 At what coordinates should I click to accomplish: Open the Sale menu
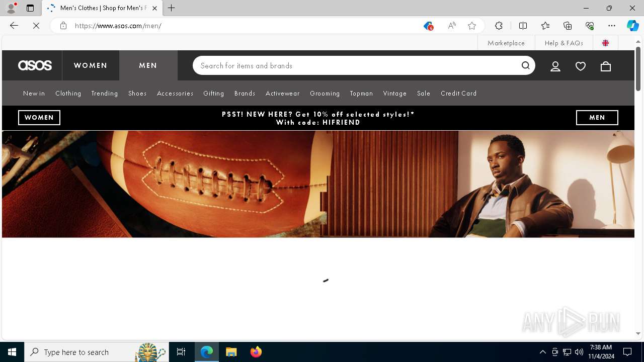(x=424, y=94)
